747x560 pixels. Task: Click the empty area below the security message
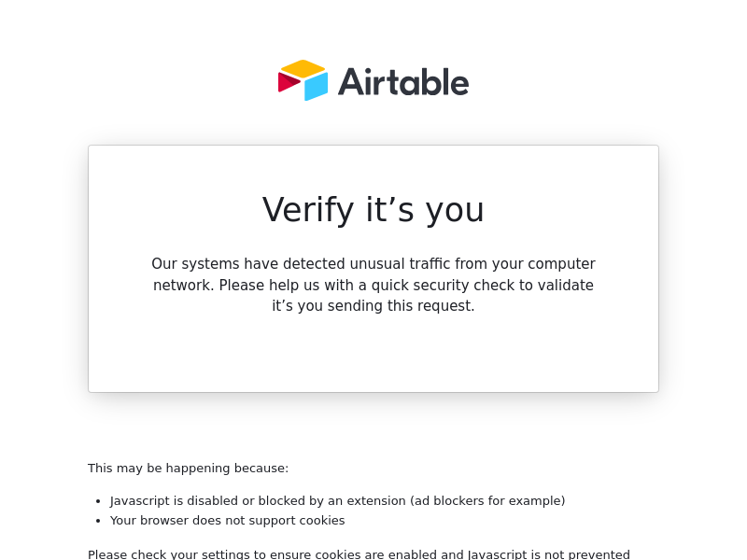coord(373,355)
